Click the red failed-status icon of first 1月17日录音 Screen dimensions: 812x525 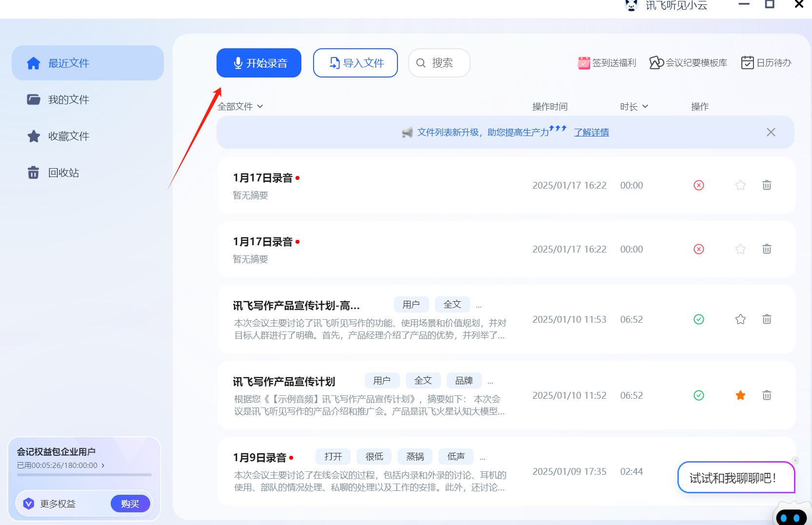click(699, 185)
